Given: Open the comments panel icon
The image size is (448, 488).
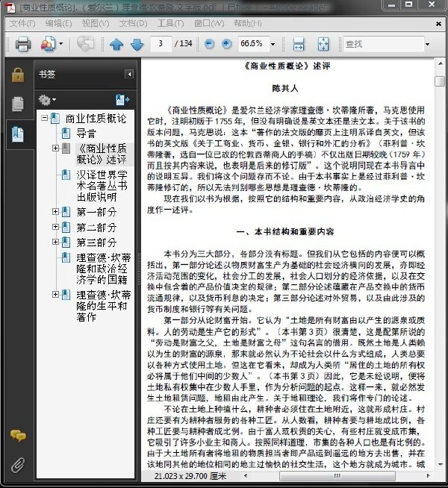Looking at the screenshot, I should click(x=18, y=436).
